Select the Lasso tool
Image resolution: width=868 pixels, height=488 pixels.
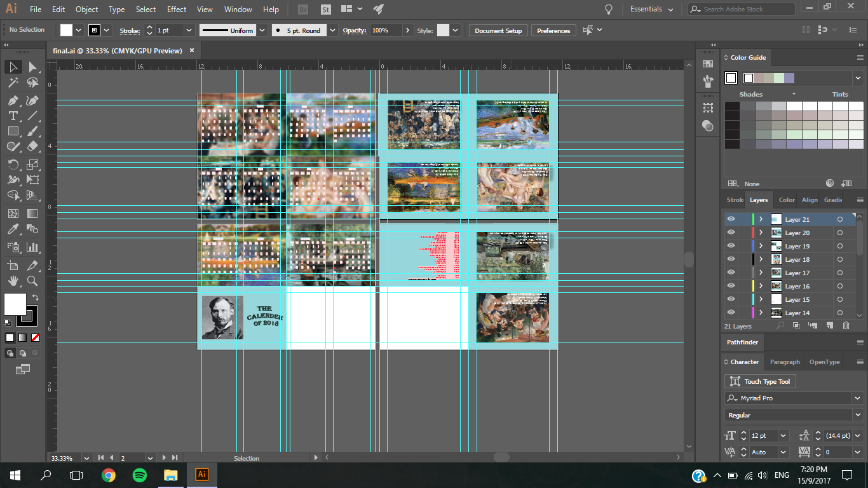coord(32,83)
